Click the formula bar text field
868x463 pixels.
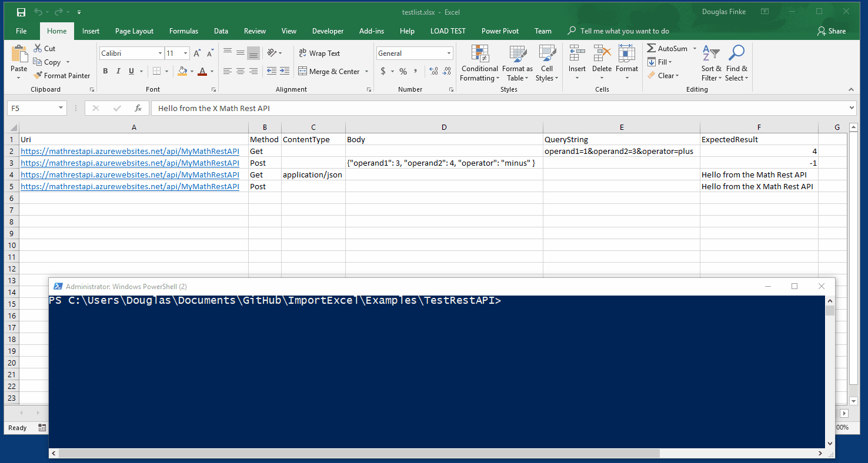click(x=500, y=108)
